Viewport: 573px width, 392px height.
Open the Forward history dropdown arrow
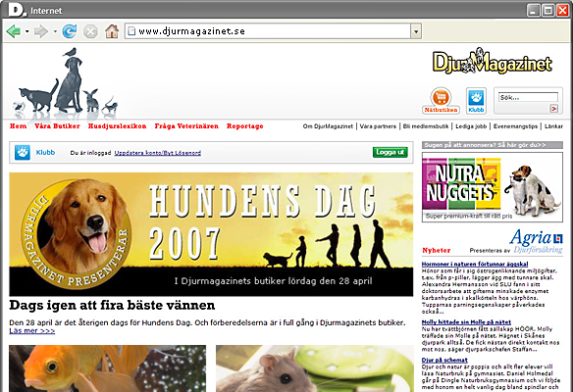(x=55, y=31)
